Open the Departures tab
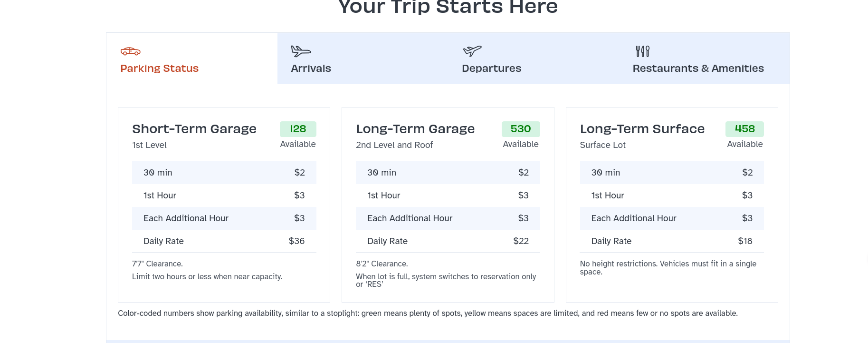 click(x=491, y=69)
